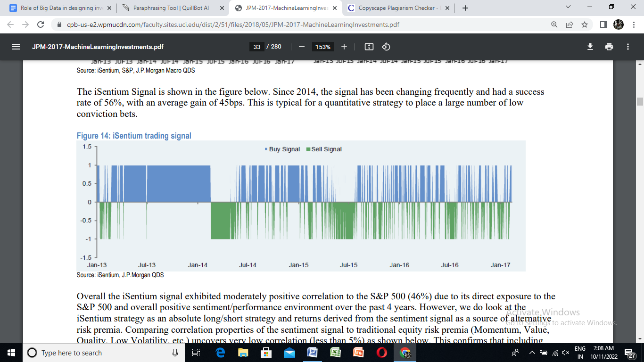
Task: Open File Explorer from the taskbar
Action: 243,353
